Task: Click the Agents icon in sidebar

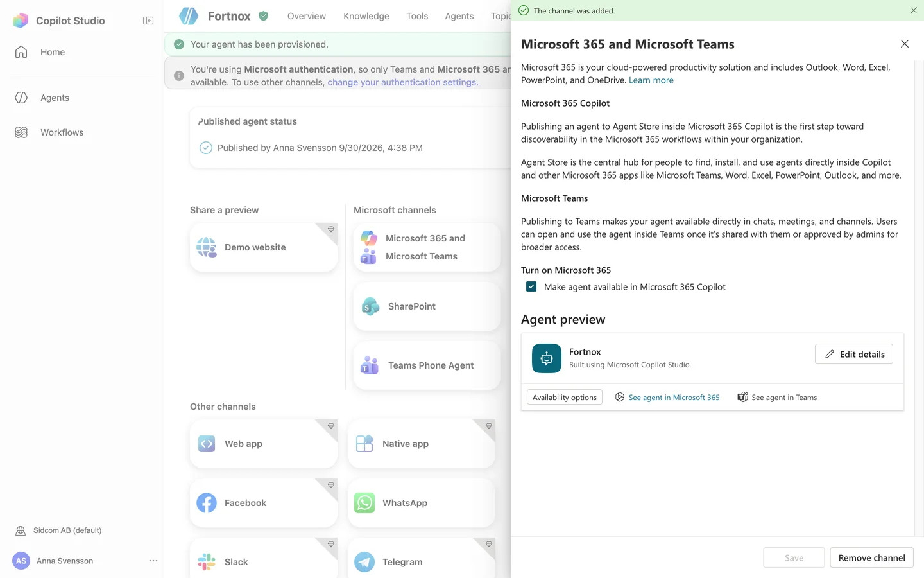Action: click(21, 98)
